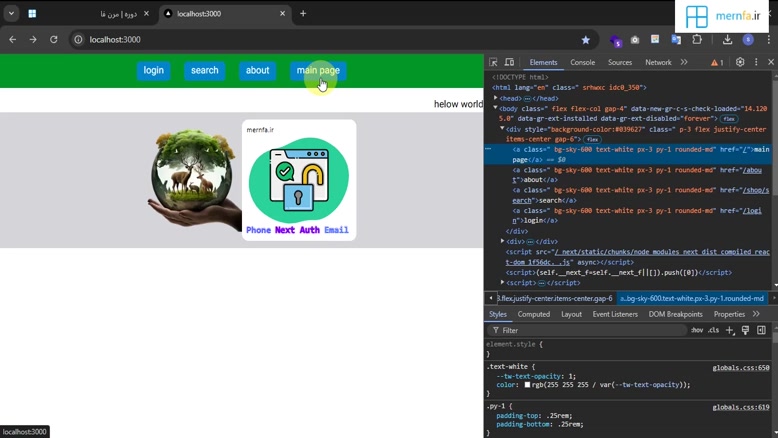Open DevTools settings gear
The height and width of the screenshot is (438, 778).
point(740,62)
